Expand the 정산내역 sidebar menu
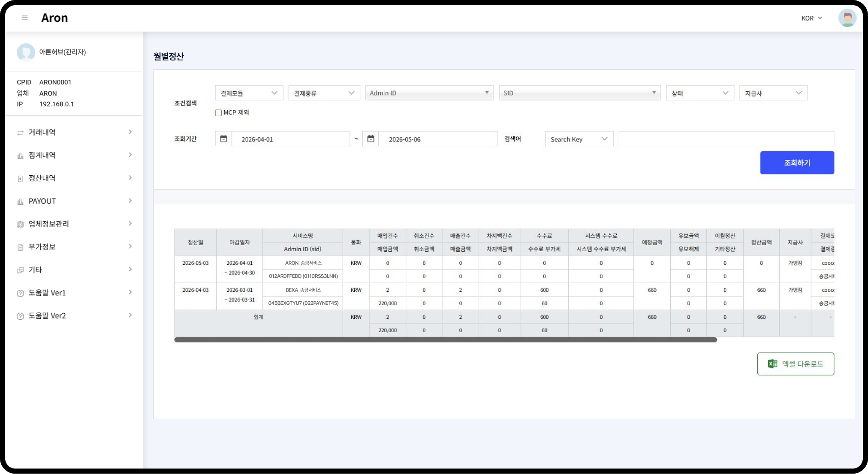The image size is (868, 474). pyautogui.click(x=74, y=178)
